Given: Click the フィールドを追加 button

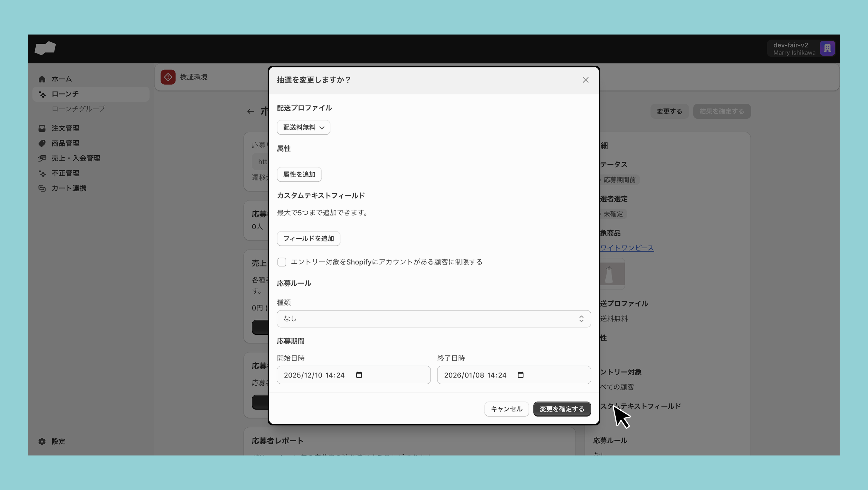Looking at the screenshot, I should tap(308, 238).
